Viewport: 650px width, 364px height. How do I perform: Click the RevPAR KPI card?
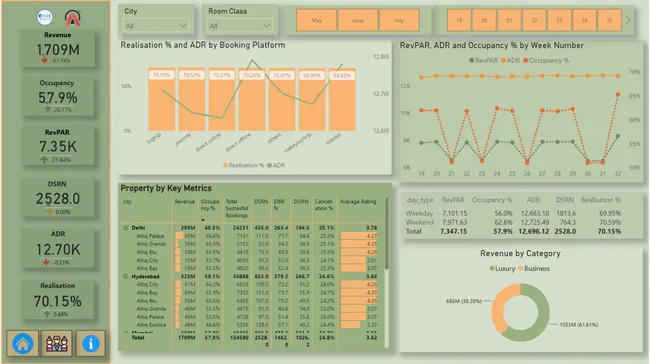tap(58, 146)
